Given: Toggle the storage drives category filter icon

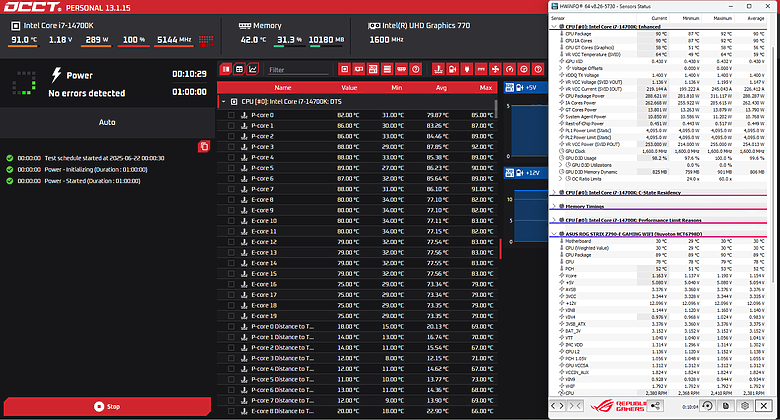Looking at the screenshot, I should [387, 69].
